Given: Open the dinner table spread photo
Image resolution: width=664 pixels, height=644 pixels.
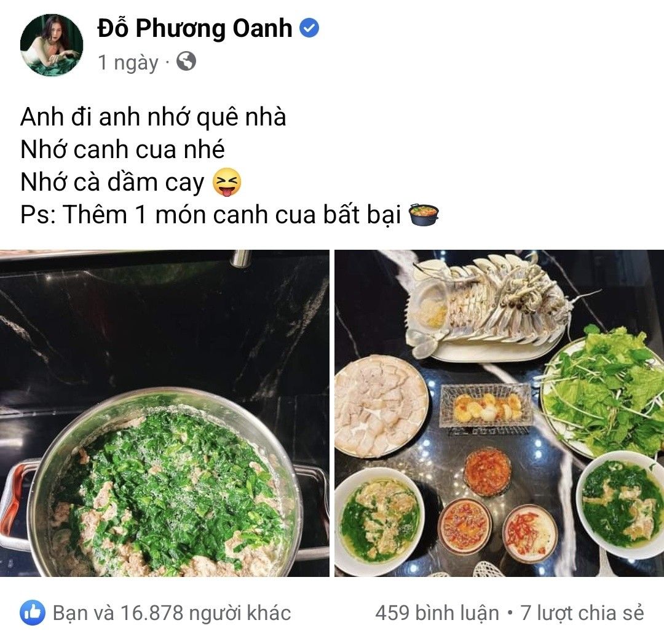Looking at the screenshot, I should tap(499, 413).
